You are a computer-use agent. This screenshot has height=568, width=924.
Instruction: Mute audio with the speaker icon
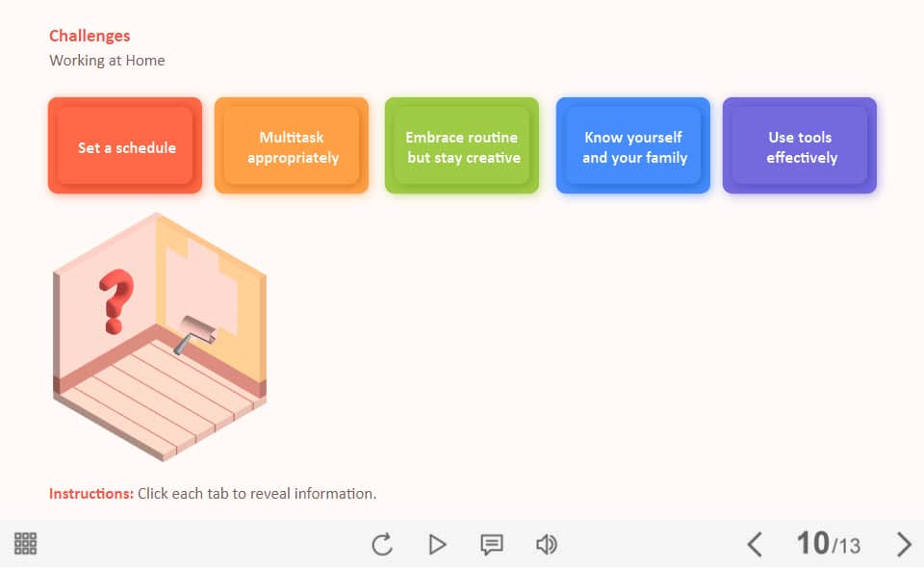pos(546,545)
